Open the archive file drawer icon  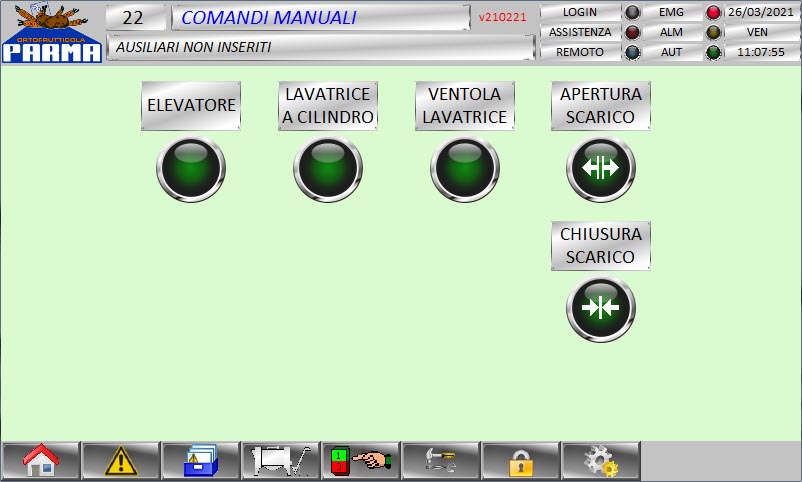point(200,461)
